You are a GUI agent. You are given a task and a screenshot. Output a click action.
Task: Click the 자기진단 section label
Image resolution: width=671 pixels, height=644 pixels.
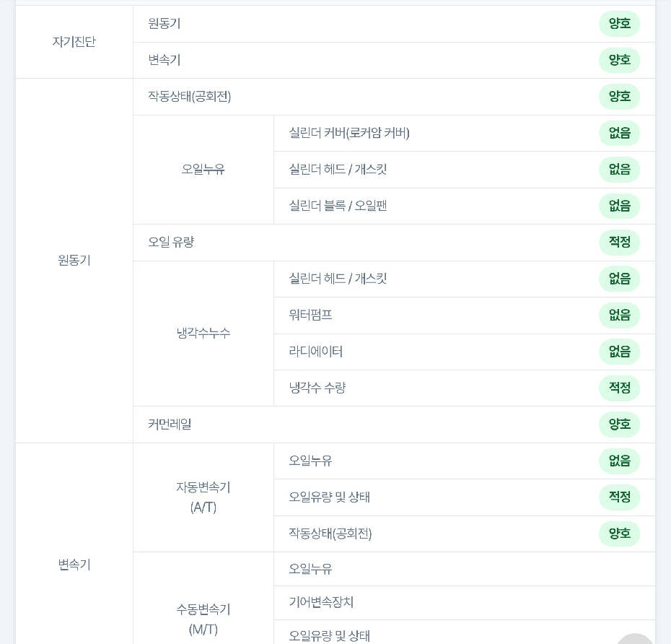point(74,42)
